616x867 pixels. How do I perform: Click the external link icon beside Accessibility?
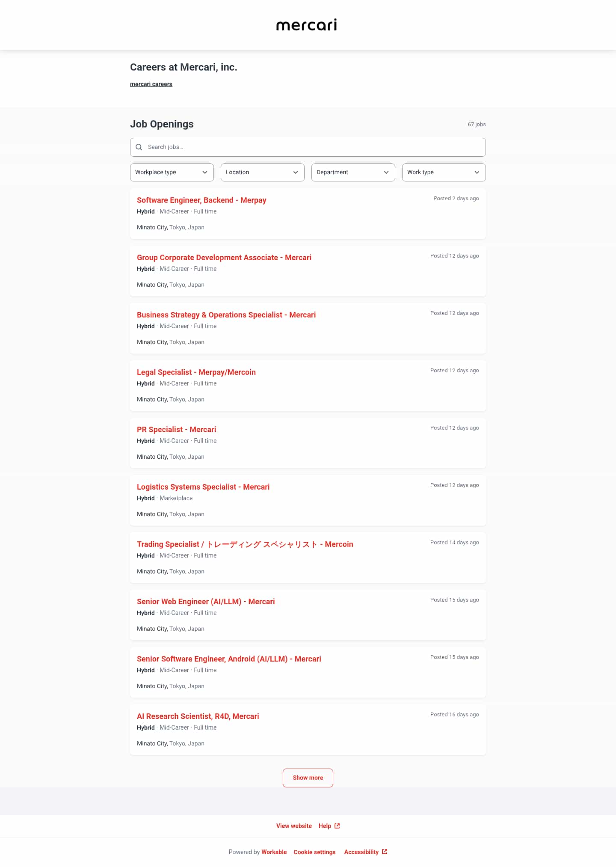tap(385, 852)
